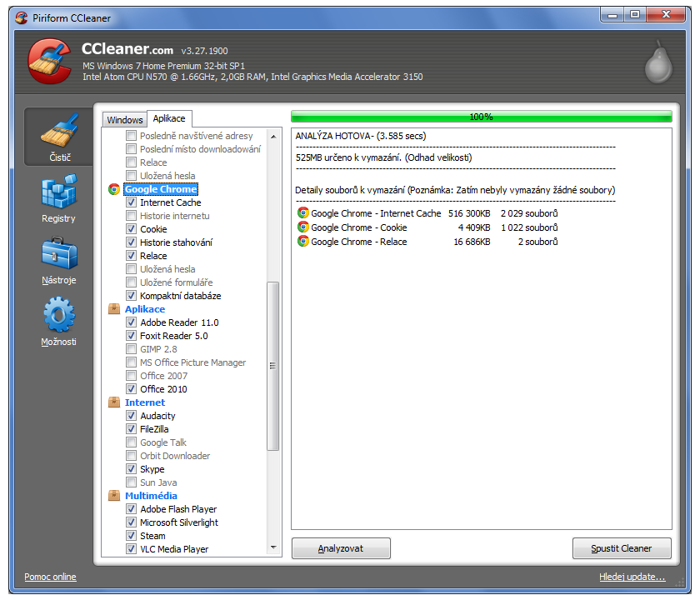Screen dimensions: 700x600
Task: Open the Nástroje tools section
Action: (x=58, y=261)
